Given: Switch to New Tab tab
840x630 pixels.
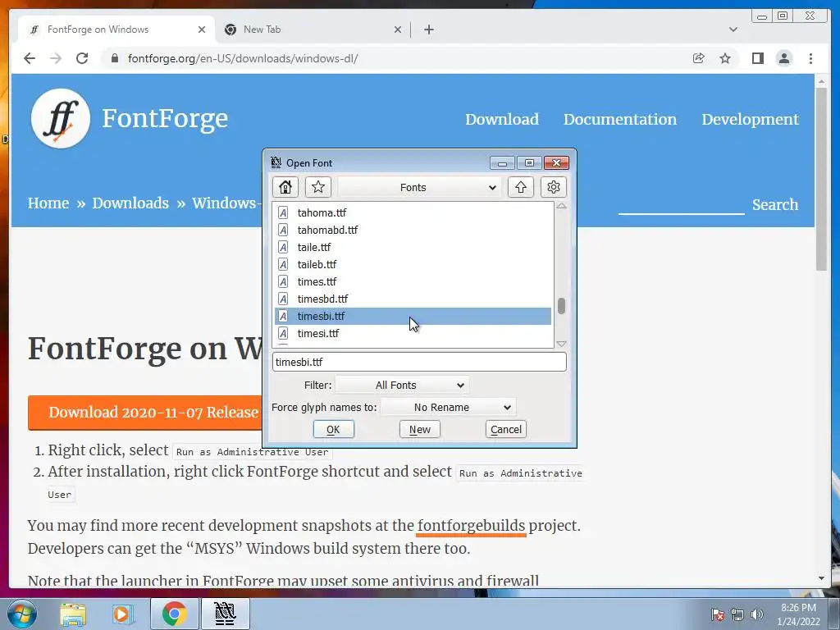Looking at the screenshot, I should 314,30.
